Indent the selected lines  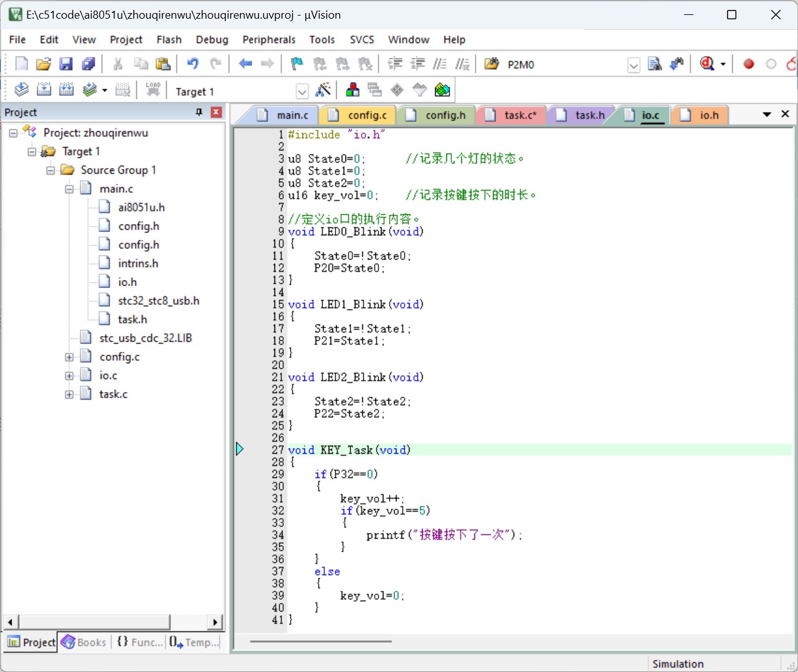pos(395,64)
